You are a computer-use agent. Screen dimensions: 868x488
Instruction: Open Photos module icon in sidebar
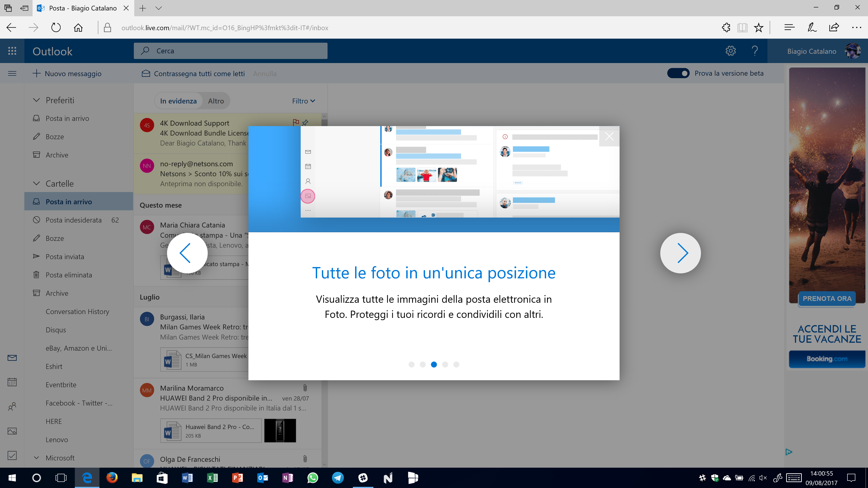coord(12,431)
